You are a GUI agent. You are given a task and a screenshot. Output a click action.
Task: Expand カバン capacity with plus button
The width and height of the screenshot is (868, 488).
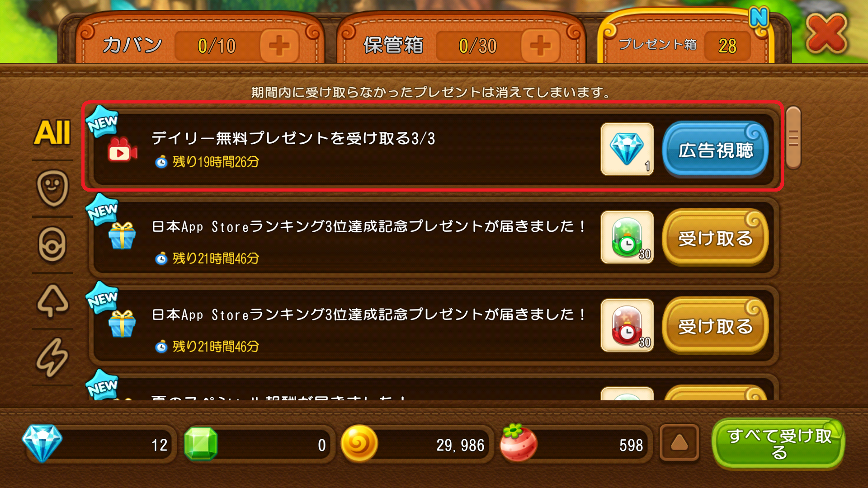pyautogui.click(x=279, y=46)
